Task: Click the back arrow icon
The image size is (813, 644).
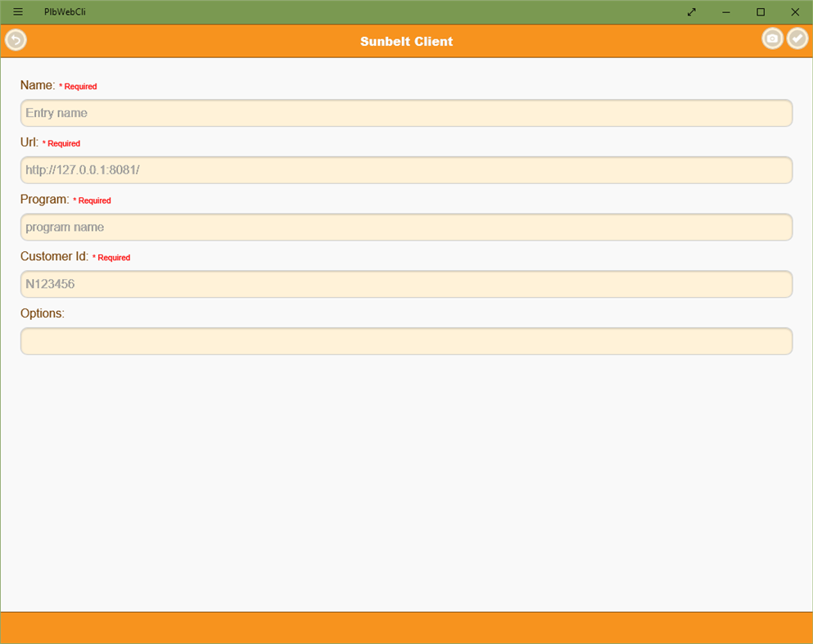Action: tap(16, 40)
